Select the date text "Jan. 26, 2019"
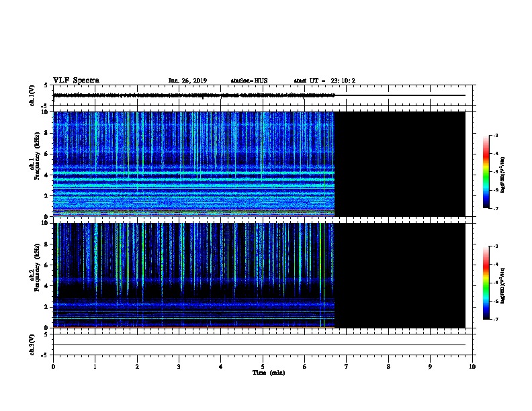This screenshot has width=532, height=411. (187, 81)
